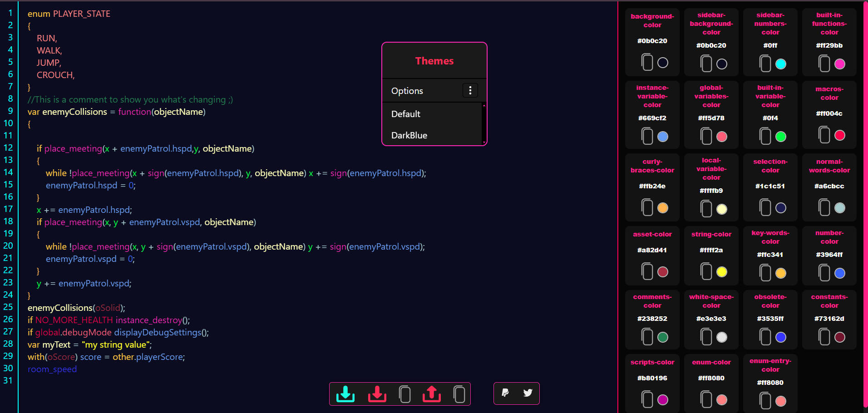Click the room_speed text on line 30

pos(52,369)
